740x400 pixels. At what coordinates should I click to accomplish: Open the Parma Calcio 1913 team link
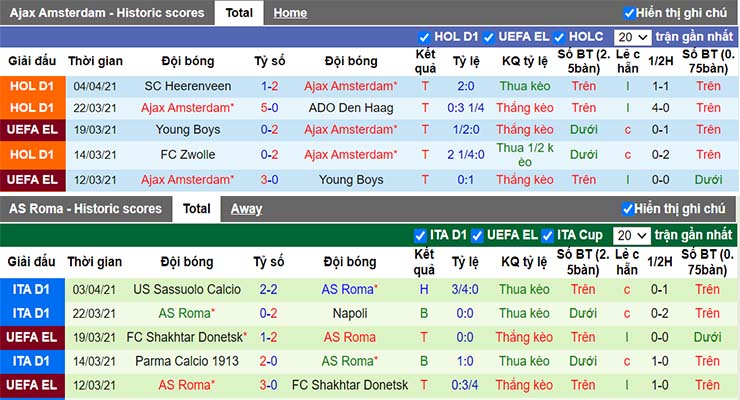pyautogui.click(x=186, y=361)
